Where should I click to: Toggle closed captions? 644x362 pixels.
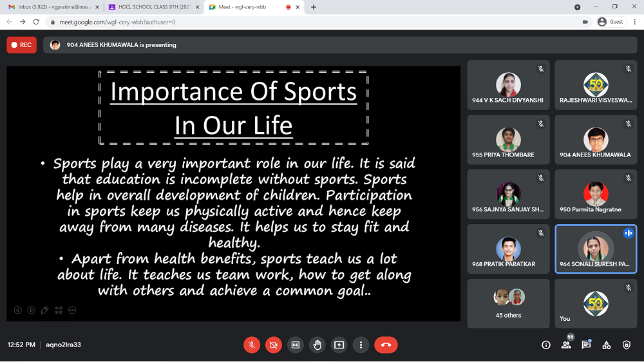point(296,345)
